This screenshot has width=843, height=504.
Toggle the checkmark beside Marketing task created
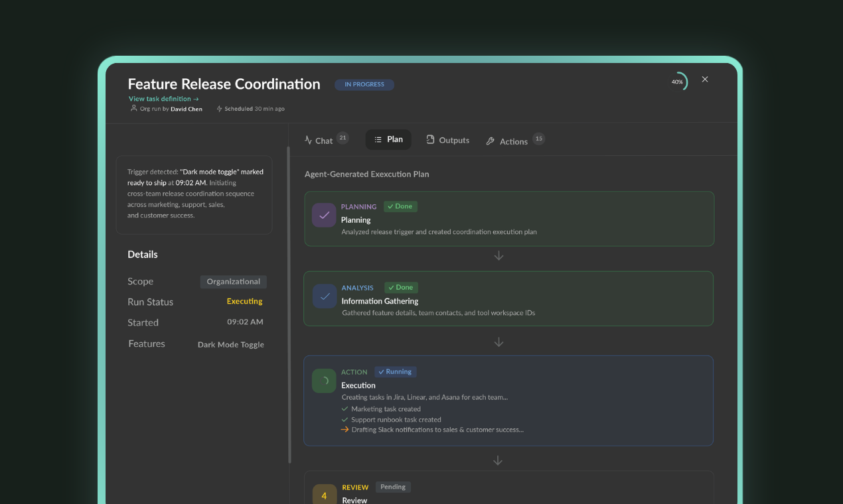(345, 409)
